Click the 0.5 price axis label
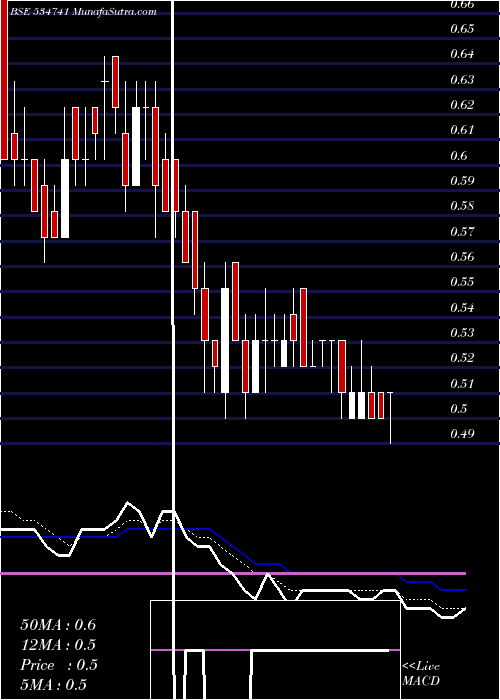500x700 pixels. tap(459, 409)
